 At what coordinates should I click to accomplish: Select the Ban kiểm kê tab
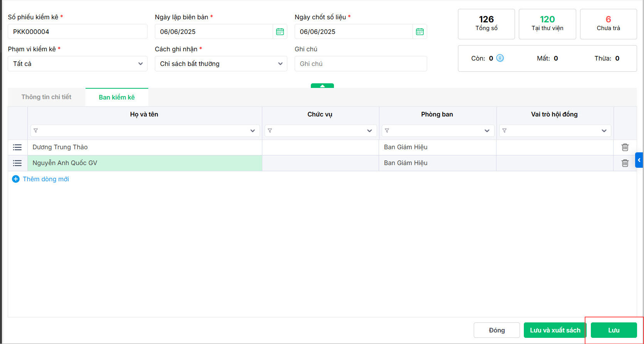click(x=117, y=97)
